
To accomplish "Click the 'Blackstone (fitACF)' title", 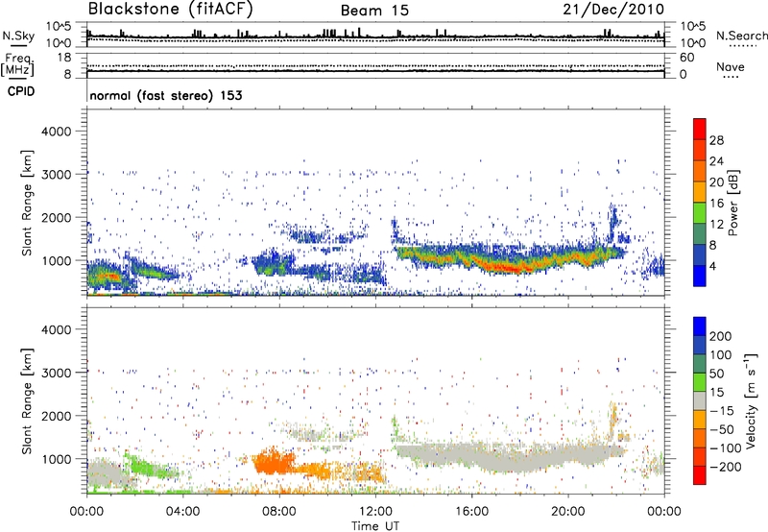I will click(x=170, y=9).
